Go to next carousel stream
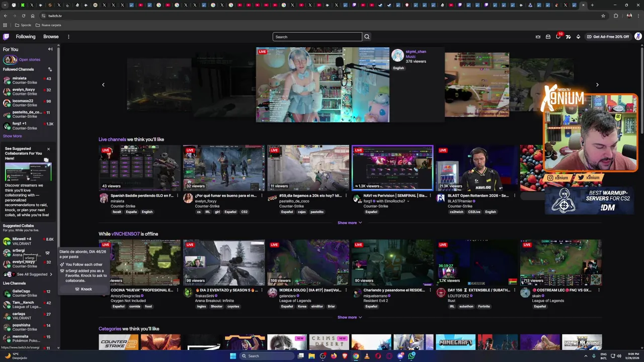This screenshot has height=362, width=644. click(x=597, y=84)
